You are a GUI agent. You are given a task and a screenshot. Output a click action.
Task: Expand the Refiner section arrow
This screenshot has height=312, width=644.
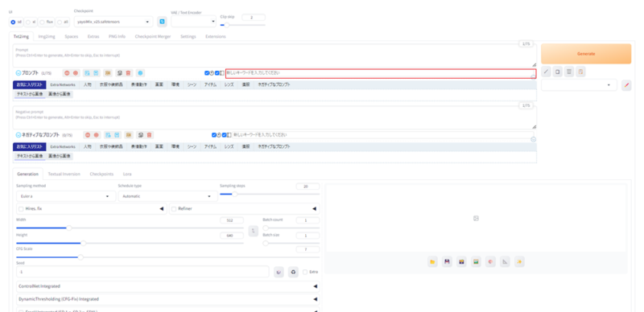coord(314,209)
